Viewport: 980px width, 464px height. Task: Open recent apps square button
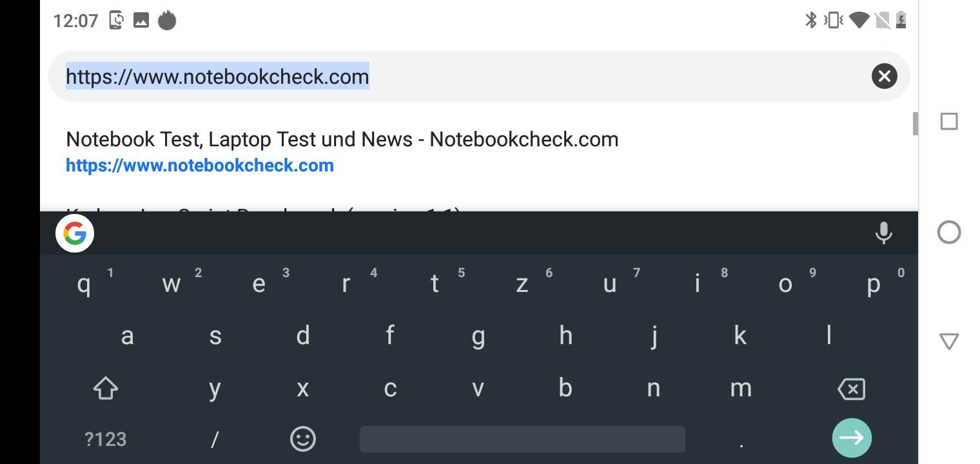click(948, 122)
